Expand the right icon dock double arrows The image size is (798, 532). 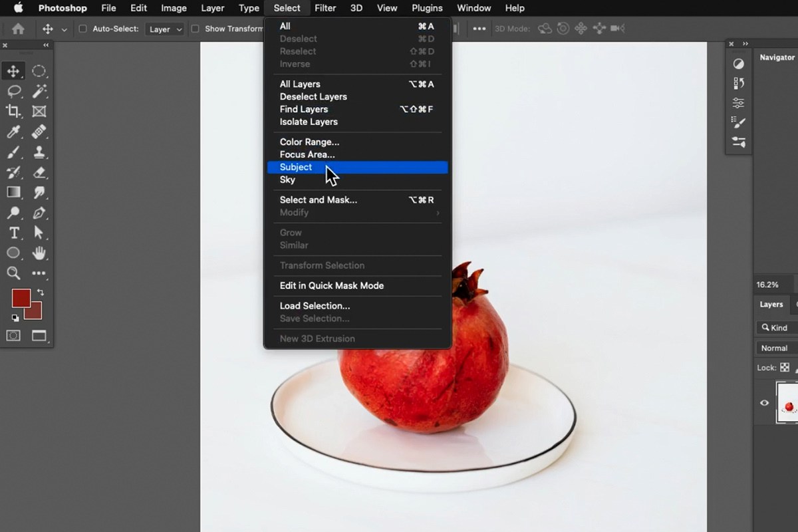[x=745, y=44]
